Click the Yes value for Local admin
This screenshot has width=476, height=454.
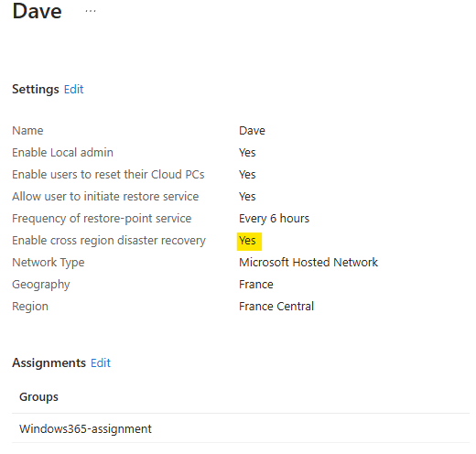click(247, 153)
